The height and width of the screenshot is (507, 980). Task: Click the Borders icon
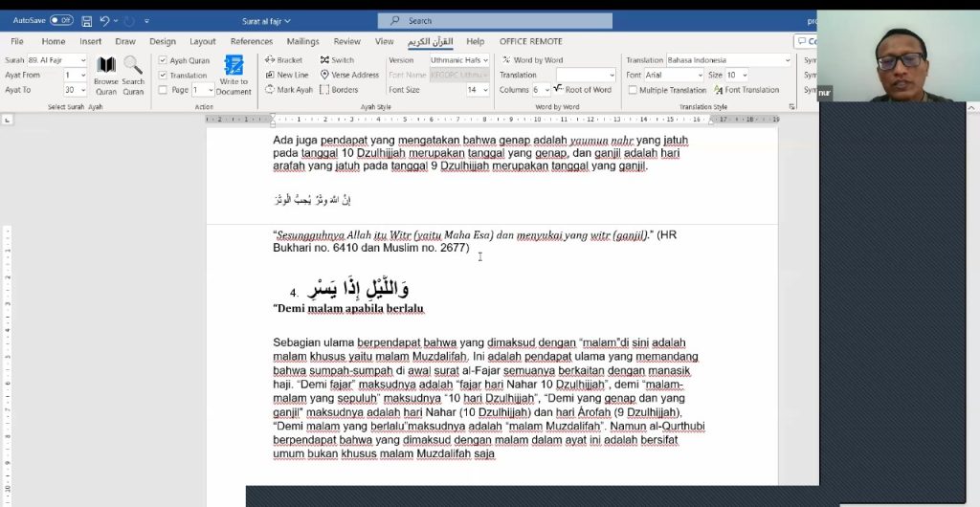coord(324,89)
